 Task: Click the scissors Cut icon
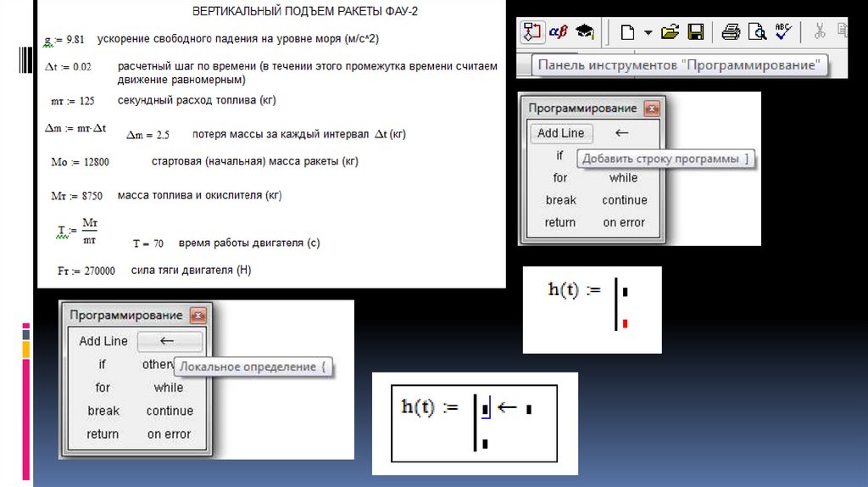[820, 33]
